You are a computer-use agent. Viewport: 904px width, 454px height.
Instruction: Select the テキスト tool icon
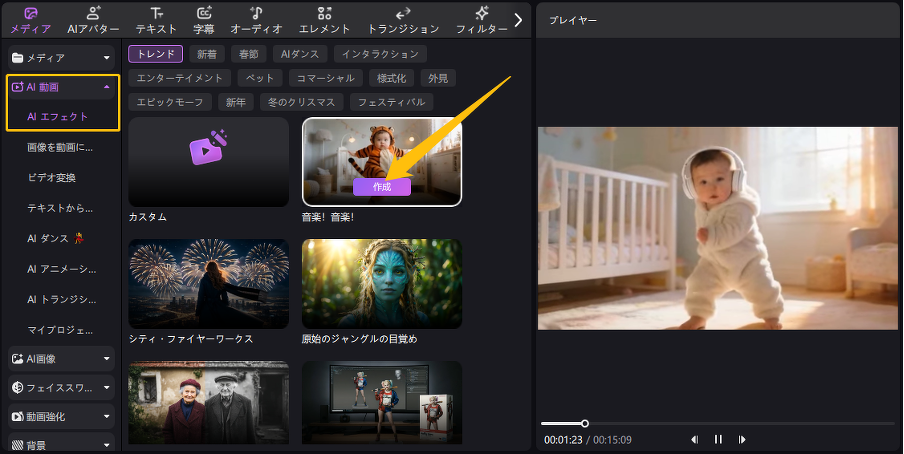click(x=155, y=13)
